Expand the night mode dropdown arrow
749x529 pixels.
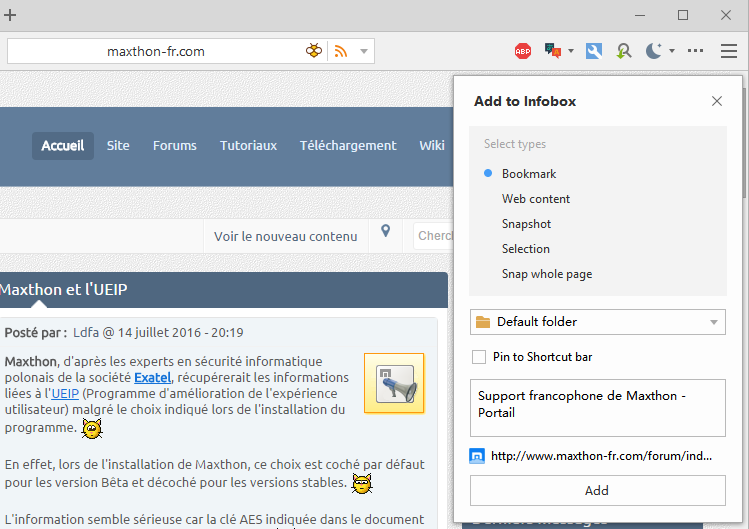point(672,51)
